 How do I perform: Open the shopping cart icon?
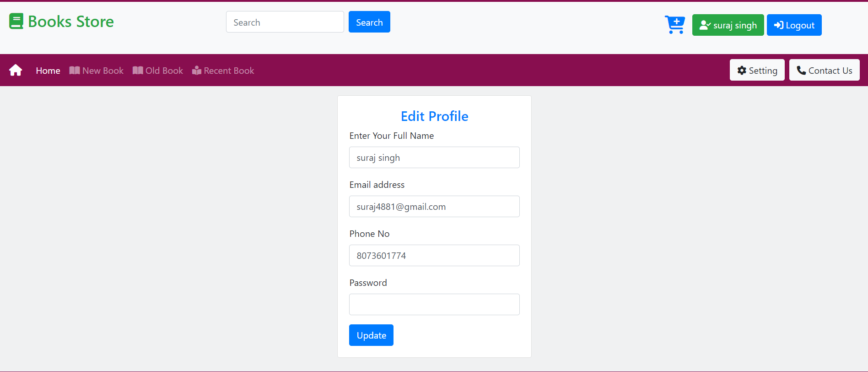(674, 24)
